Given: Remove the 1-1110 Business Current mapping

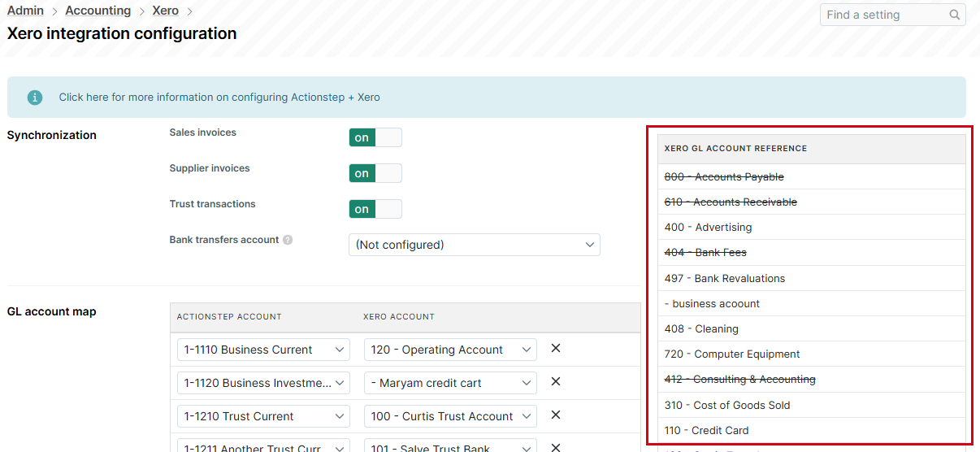Looking at the screenshot, I should pos(556,349).
